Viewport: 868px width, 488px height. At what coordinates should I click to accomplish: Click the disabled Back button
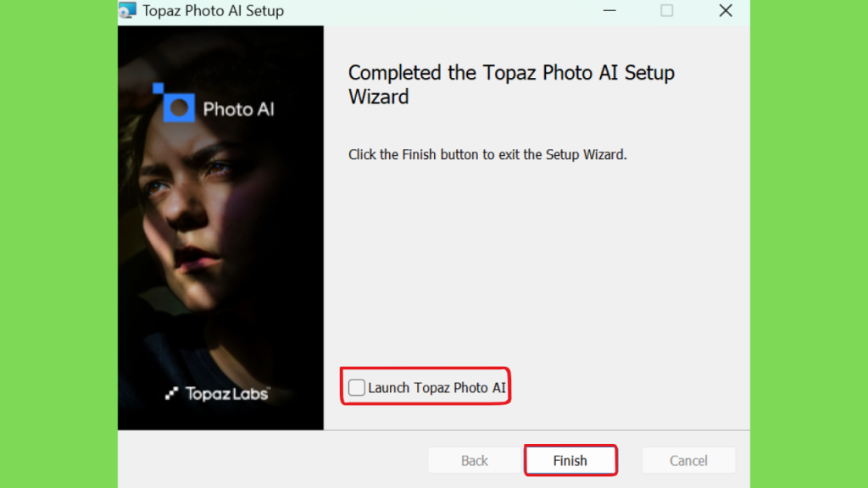474,461
